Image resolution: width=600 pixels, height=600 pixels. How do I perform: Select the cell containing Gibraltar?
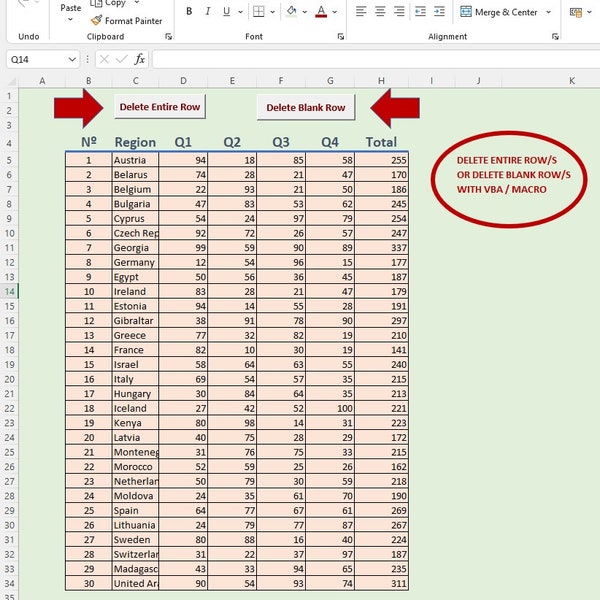click(x=135, y=321)
